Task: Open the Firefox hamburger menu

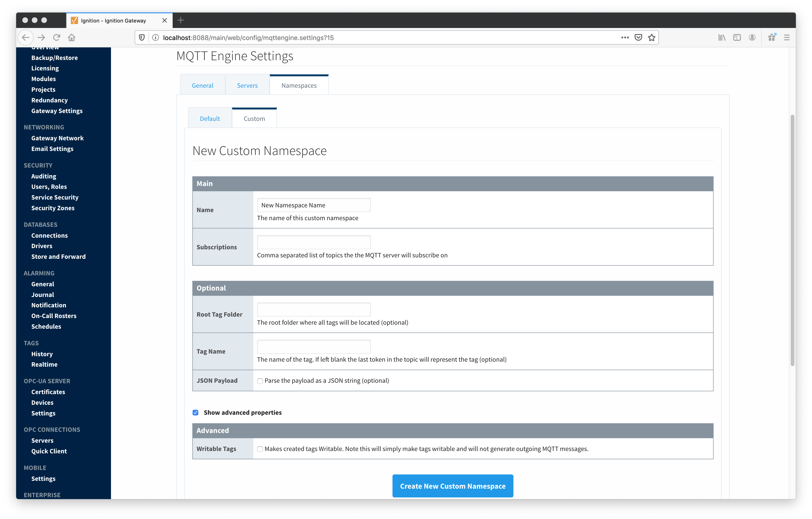Action: tap(787, 37)
